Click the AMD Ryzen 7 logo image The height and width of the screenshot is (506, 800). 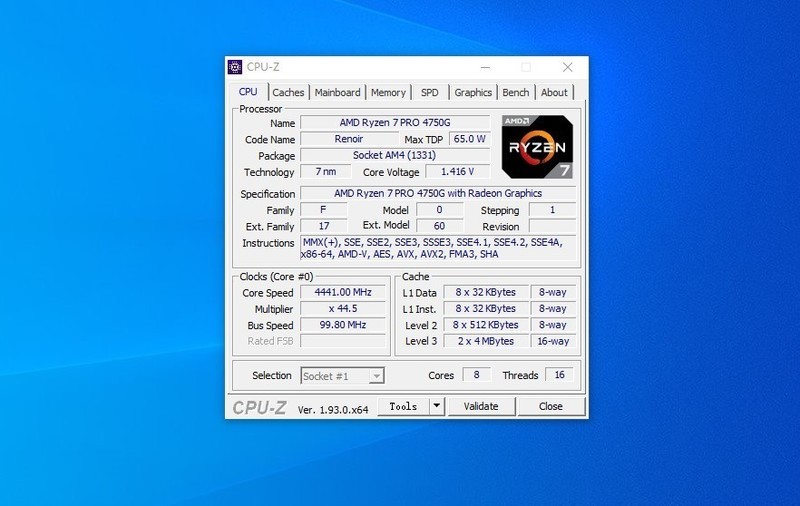coord(537,147)
